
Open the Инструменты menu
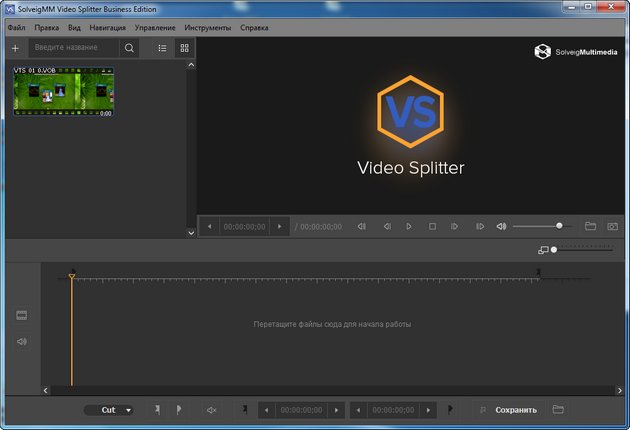point(207,28)
